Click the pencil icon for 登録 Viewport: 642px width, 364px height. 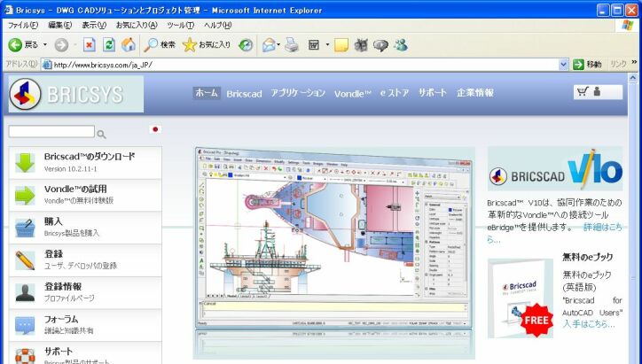click(x=25, y=260)
